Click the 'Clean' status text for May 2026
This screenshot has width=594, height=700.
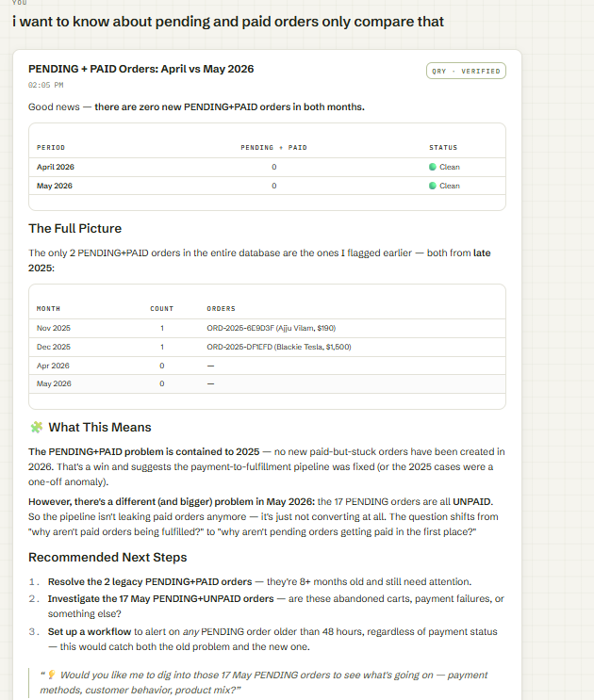tap(450, 186)
